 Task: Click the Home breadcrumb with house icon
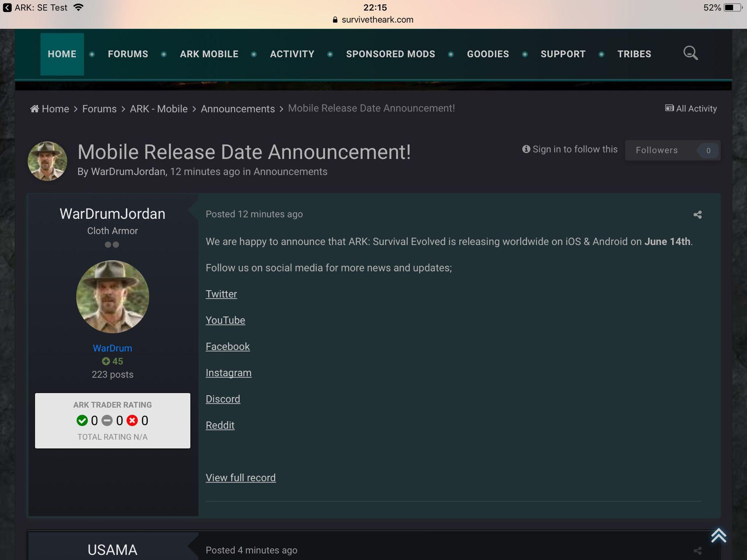point(49,109)
